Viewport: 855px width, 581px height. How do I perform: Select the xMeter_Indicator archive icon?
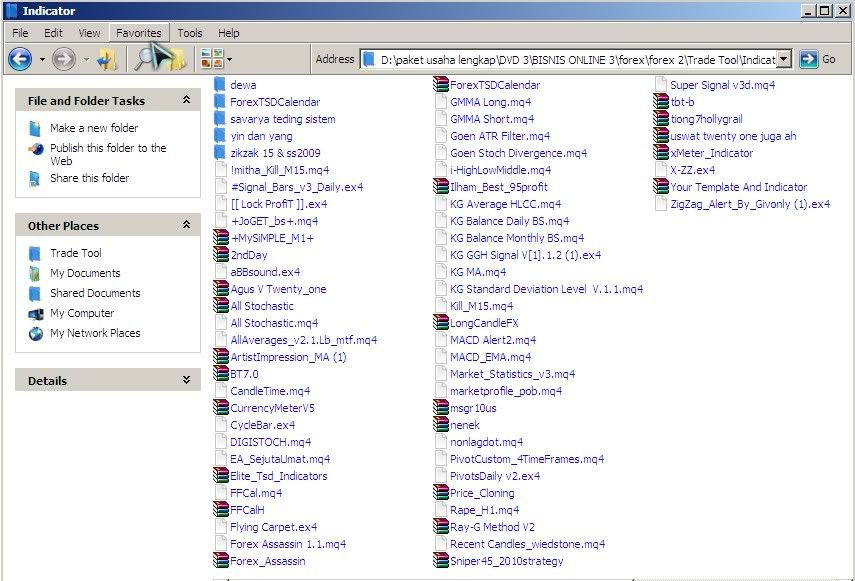pos(661,153)
